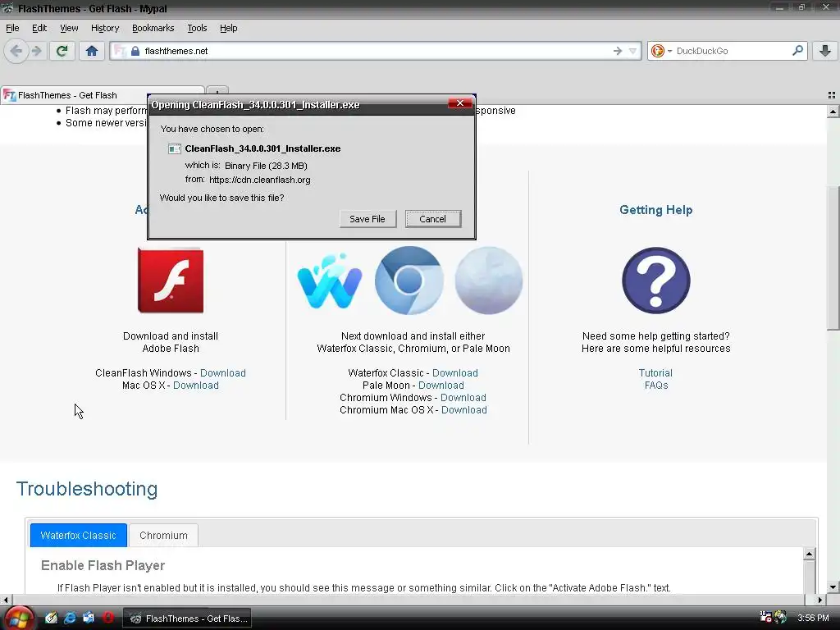The image size is (840, 630).
Task: Open the Tutorial link
Action: tap(655, 373)
